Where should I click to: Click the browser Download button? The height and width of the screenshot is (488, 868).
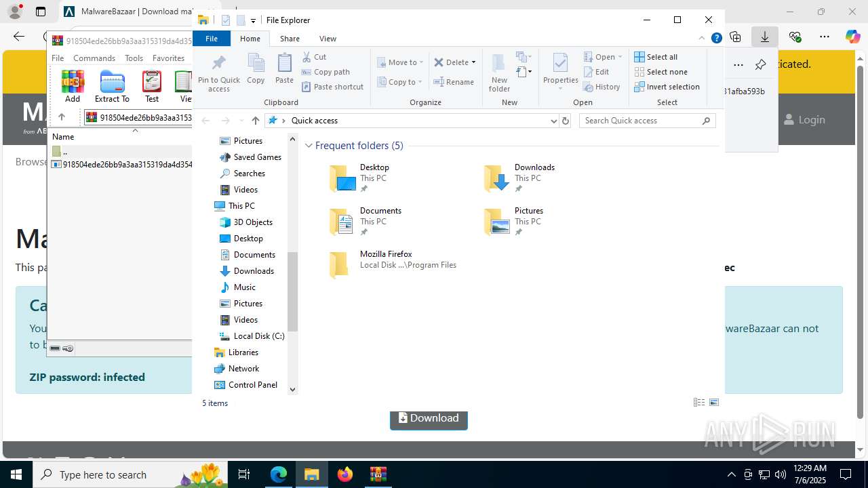click(x=429, y=419)
